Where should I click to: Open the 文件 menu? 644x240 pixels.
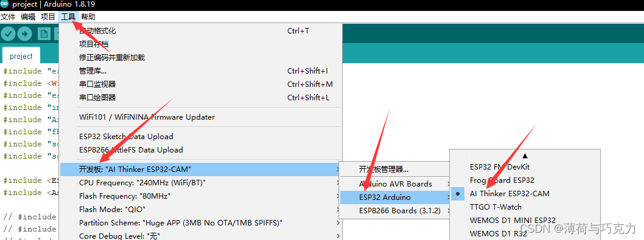point(8,17)
